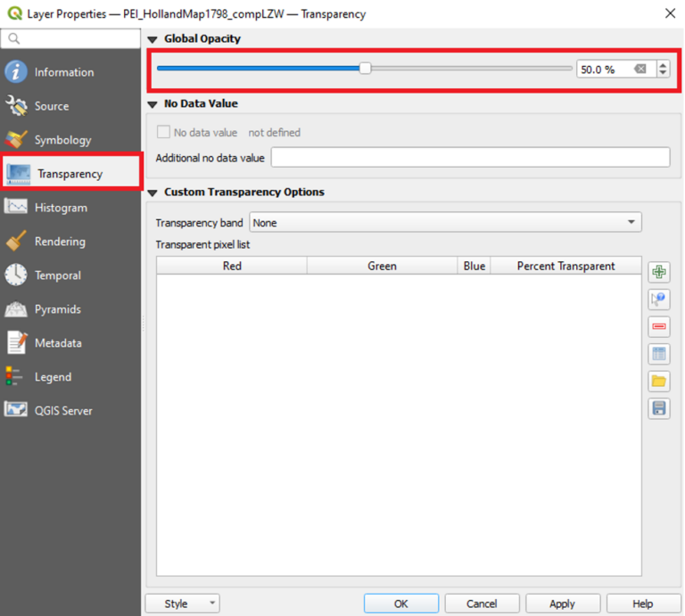685x616 pixels.
Task: Switch to the Metadata tab
Action: pos(58,343)
